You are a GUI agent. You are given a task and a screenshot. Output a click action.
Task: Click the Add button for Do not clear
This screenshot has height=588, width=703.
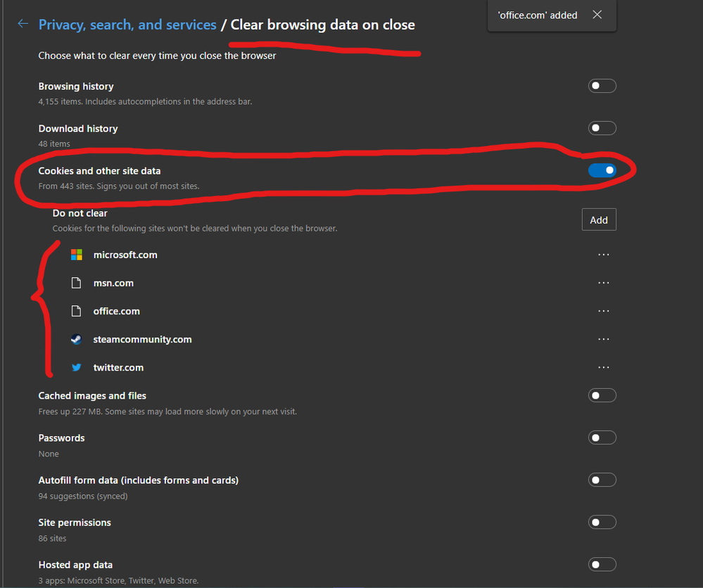[x=599, y=219]
